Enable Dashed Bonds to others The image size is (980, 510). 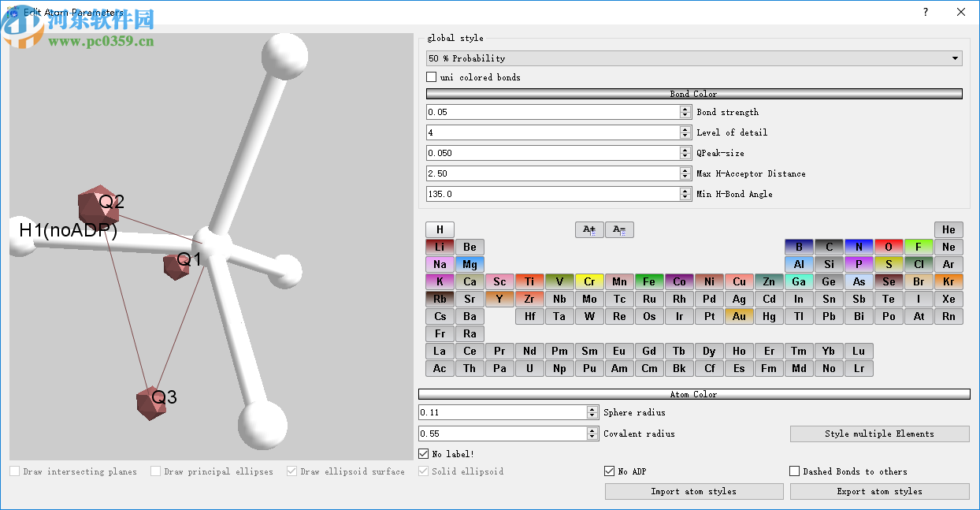click(x=794, y=471)
